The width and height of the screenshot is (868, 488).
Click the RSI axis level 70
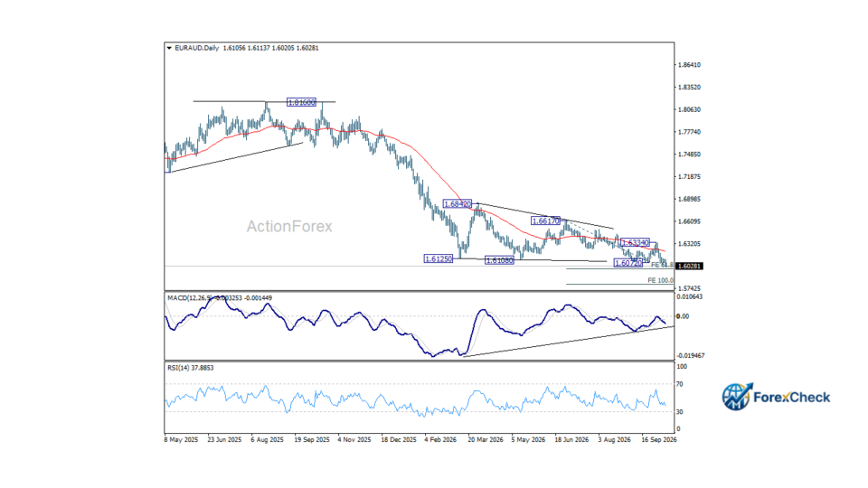(x=680, y=384)
